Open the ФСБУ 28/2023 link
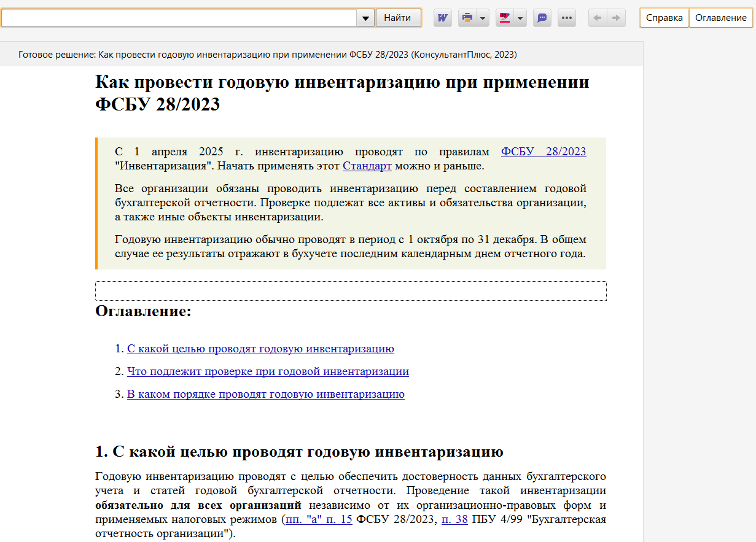The height and width of the screenshot is (542, 756). [543, 152]
